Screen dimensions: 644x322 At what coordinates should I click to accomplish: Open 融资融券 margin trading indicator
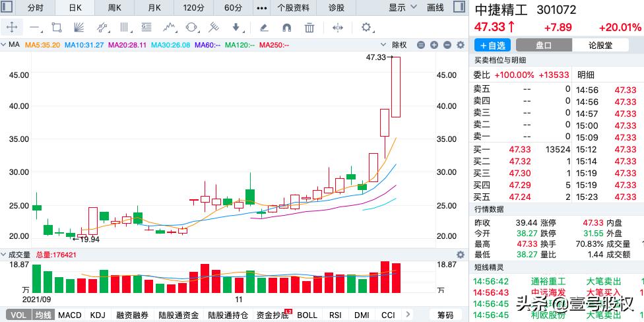tap(132, 315)
